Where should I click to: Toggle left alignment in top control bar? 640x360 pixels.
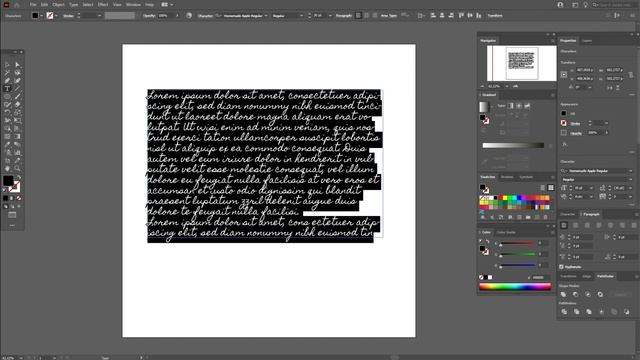click(358, 16)
